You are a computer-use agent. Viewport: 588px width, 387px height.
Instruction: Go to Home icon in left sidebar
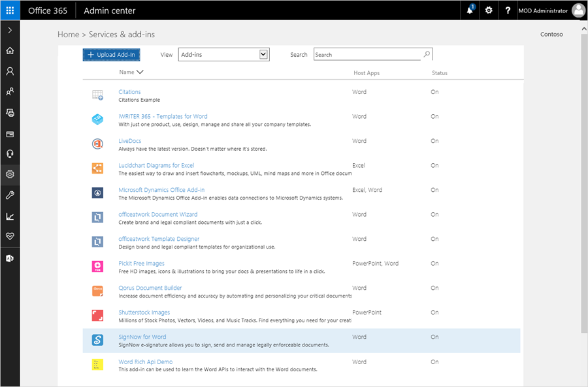[10, 51]
